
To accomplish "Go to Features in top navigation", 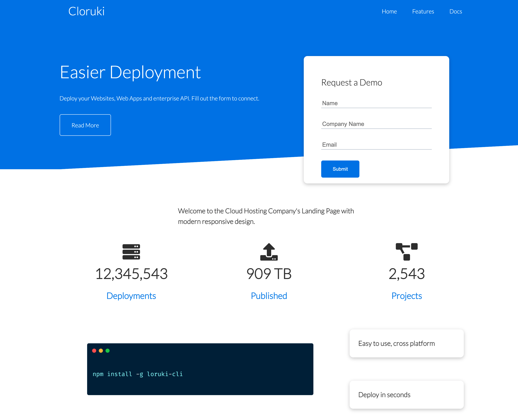I will [423, 11].
